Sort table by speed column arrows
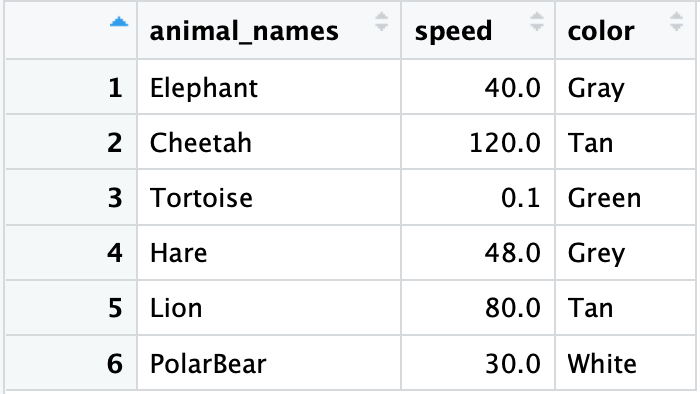Image resolution: width=700 pixels, height=394 pixels. tap(537, 21)
